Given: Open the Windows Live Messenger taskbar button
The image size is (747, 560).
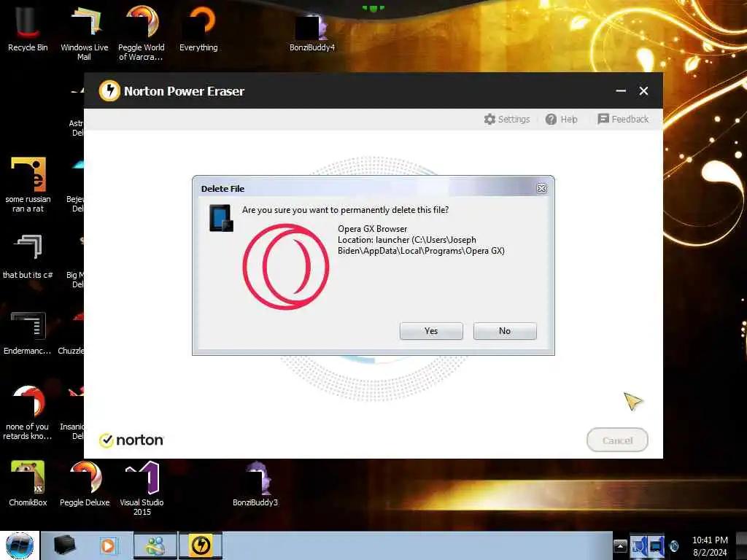Looking at the screenshot, I should click(155, 545).
